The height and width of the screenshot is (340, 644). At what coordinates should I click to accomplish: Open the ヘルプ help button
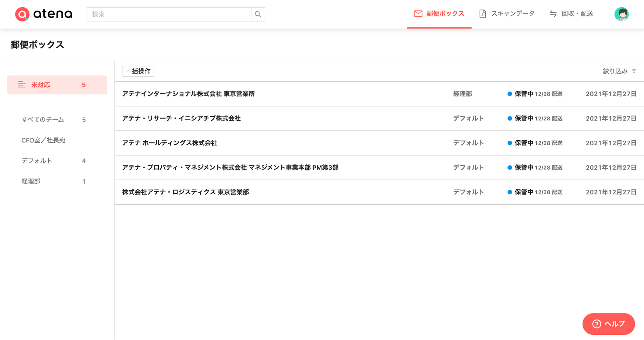click(x=608, y=324)
